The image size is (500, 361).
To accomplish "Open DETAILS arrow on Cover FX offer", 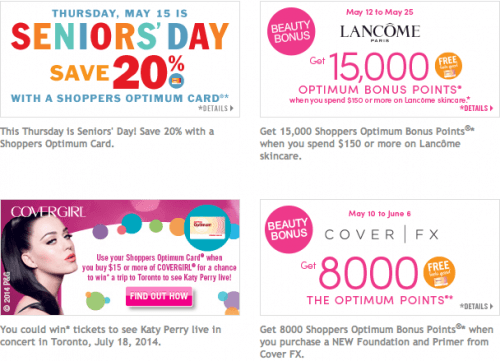I will (476, 306).
